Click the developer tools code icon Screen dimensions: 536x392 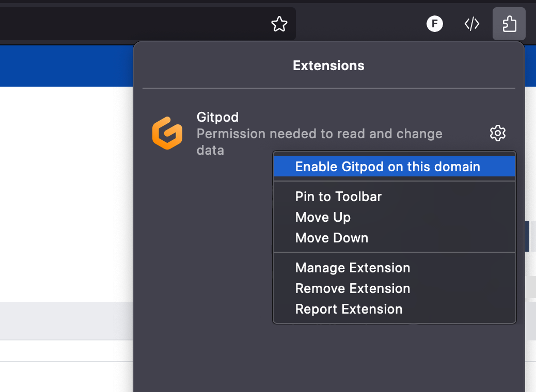(471, 24)
